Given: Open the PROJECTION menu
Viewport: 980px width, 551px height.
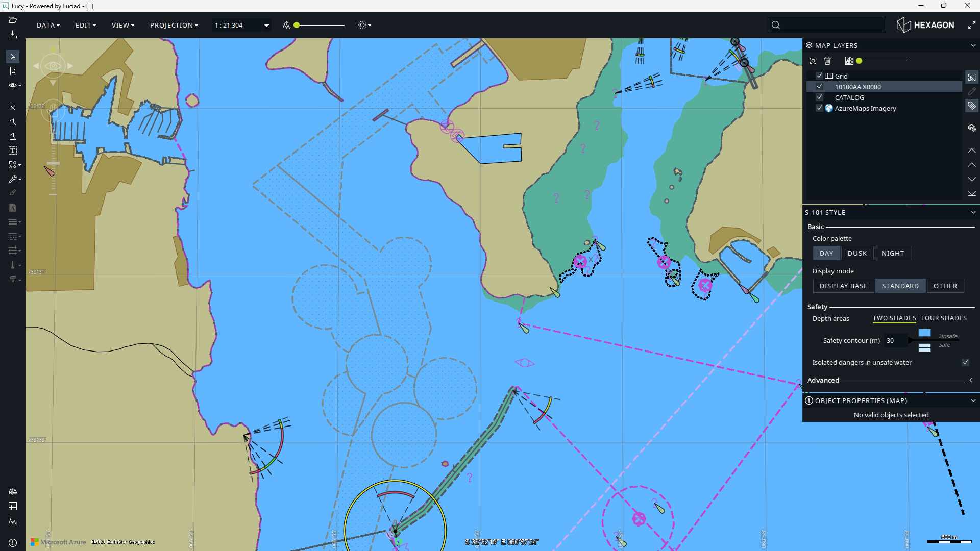Looking at the screenshot, I should pos(174,25).
